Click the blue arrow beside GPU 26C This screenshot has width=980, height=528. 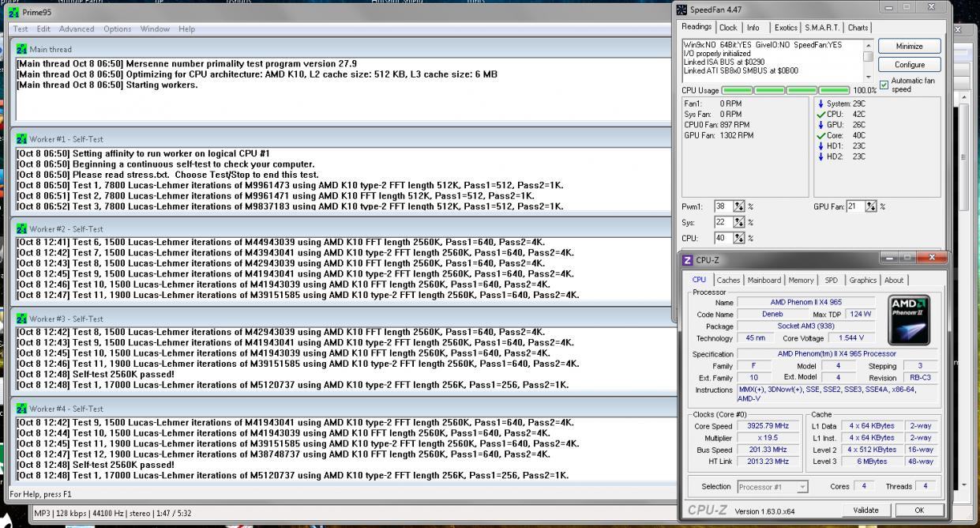pyautogui.click(x=821, y=125)
